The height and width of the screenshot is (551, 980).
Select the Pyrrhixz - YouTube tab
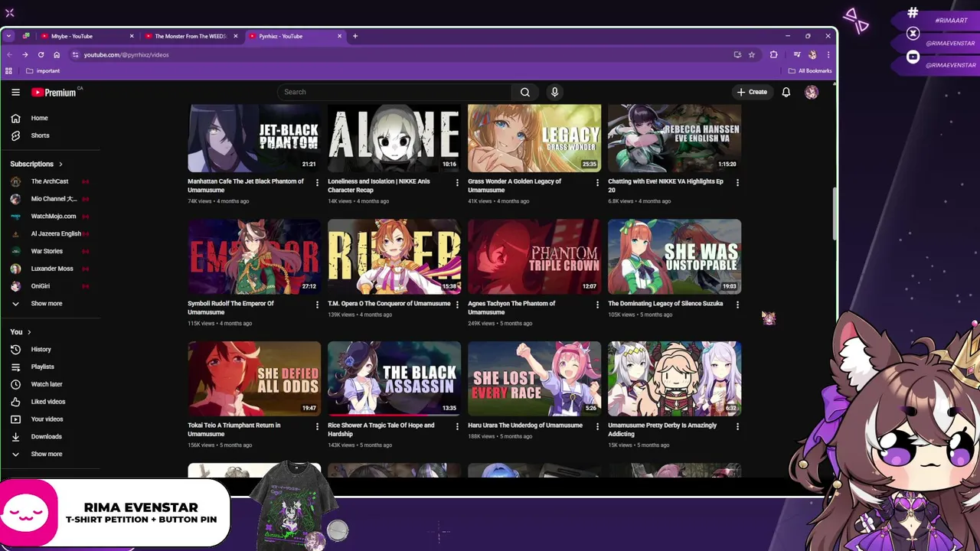click(296, 36)
